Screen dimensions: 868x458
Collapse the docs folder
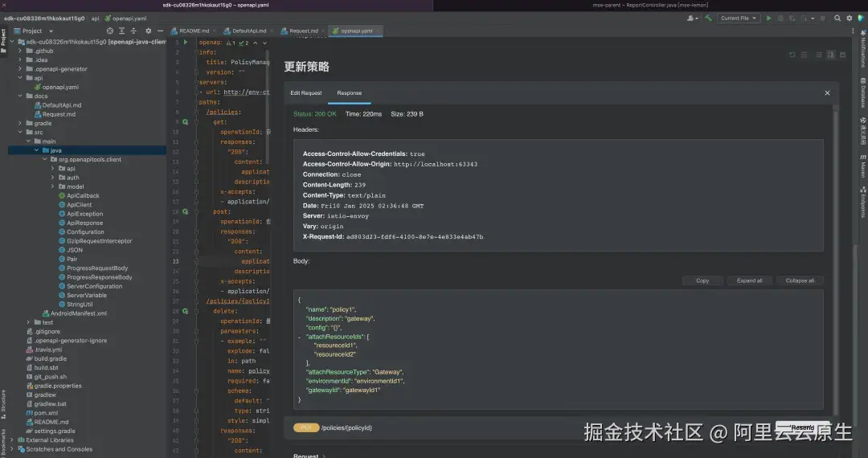point(20,96)
